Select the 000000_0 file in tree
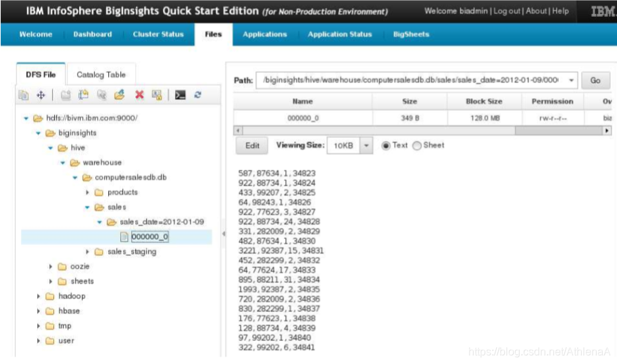 point(149,236)
